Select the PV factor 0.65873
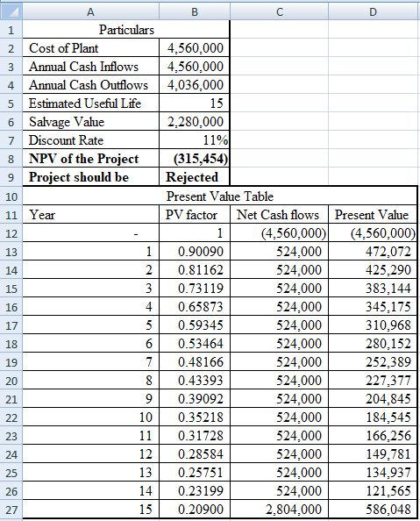 (x=195, y=307)
